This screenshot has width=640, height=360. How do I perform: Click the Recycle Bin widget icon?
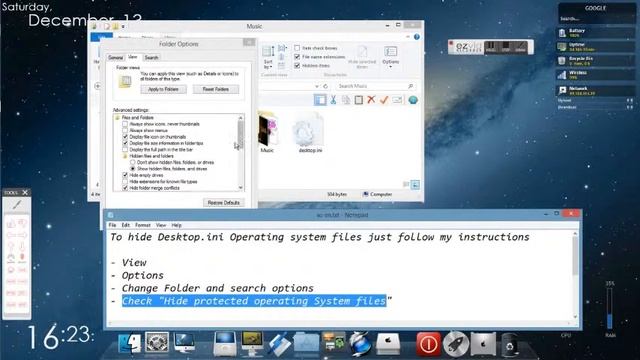coord(562,61)
